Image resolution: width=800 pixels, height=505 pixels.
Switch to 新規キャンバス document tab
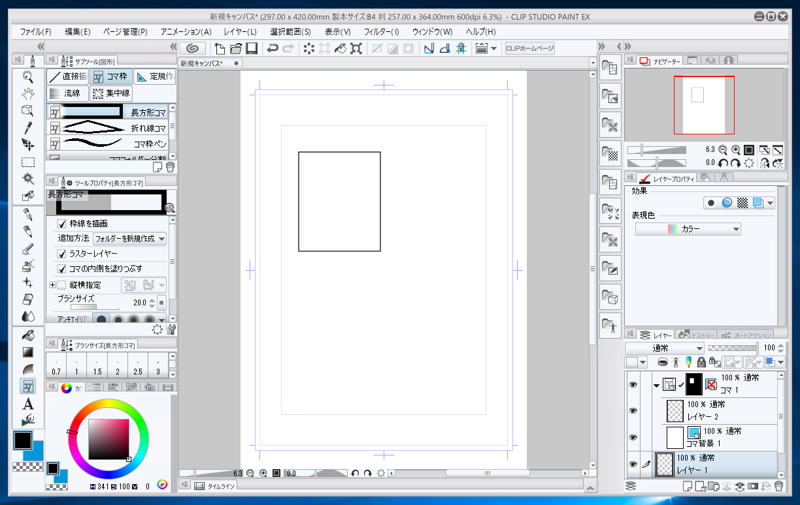[x=210, y=63]
